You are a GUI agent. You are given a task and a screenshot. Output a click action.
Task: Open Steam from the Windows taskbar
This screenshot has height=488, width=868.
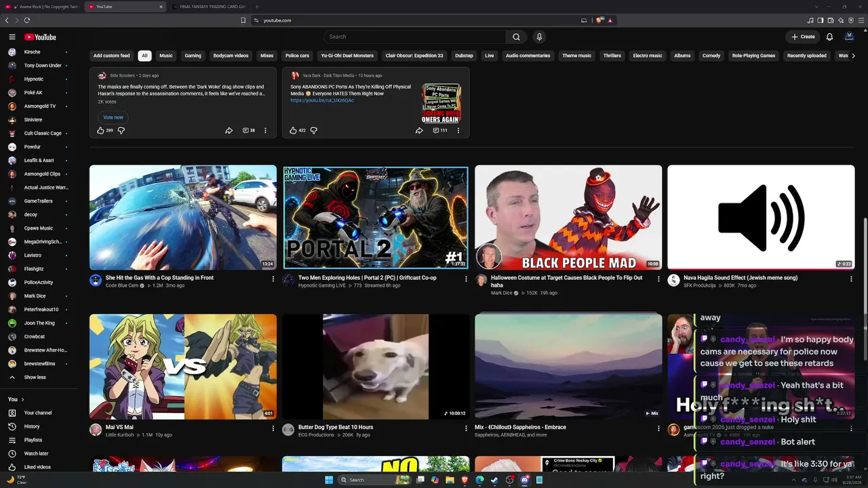click(x=494, y=480)
